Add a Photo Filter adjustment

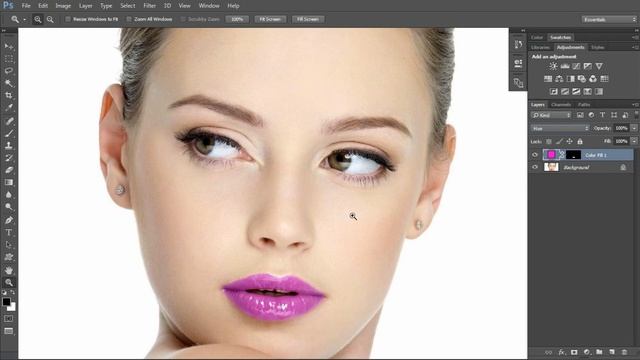[582, 79]
